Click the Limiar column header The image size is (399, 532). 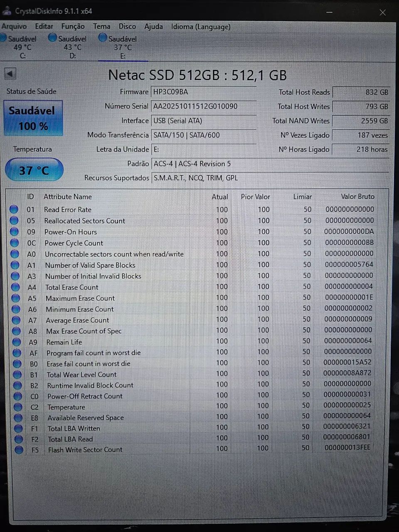pos(302,197)
